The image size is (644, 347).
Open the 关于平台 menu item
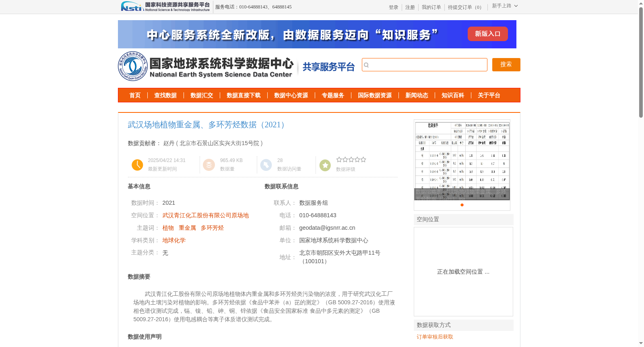pos(489,96)
